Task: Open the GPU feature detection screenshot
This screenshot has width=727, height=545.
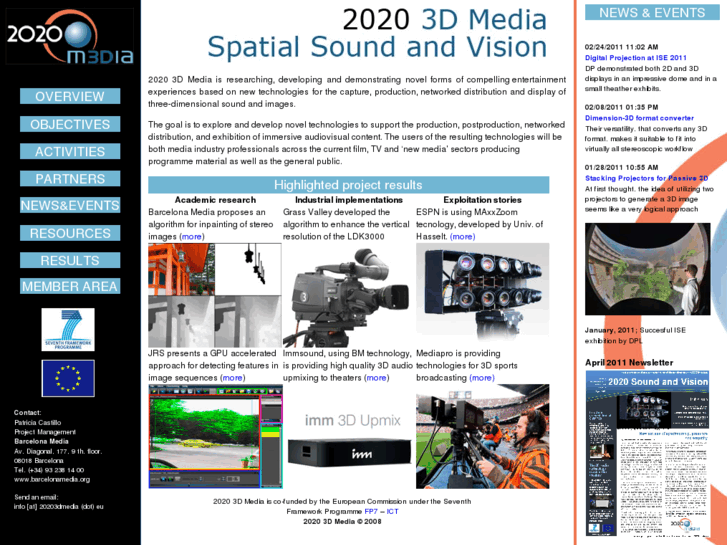Action: tap(216, 436)
